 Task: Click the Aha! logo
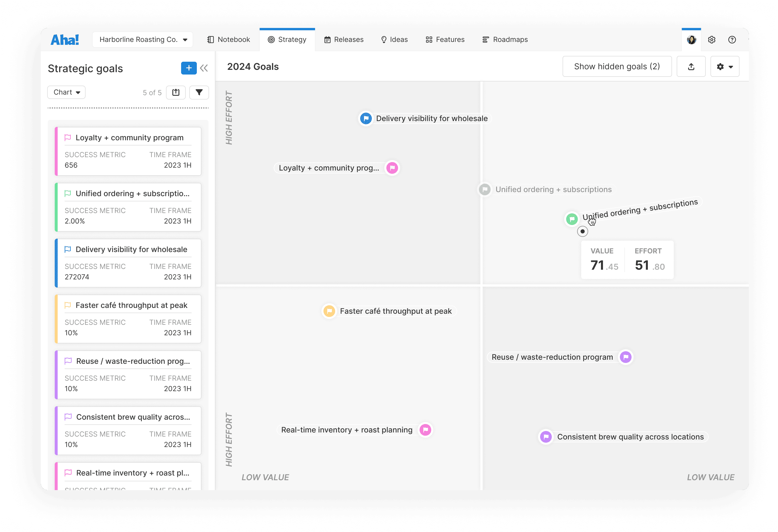[x=65, y=40]
